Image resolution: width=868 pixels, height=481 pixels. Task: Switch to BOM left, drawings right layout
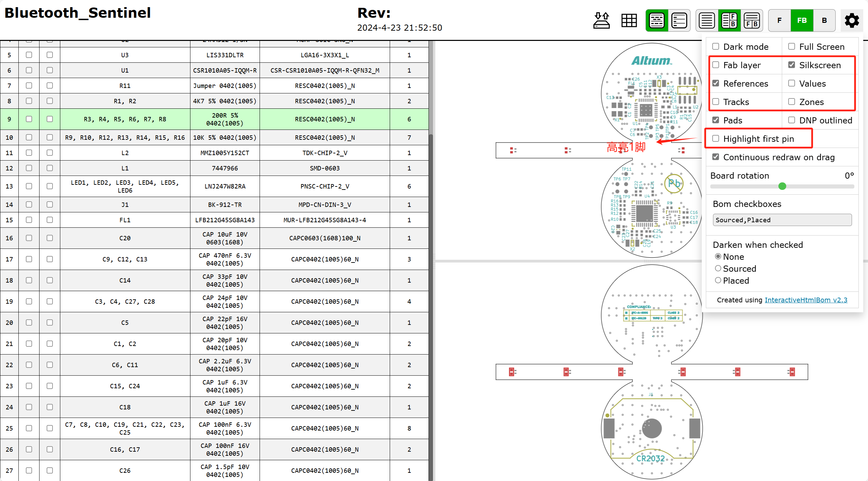coord(729,20)
